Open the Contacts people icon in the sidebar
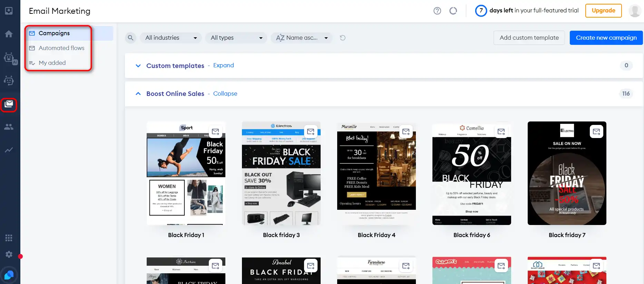644x284 pixels. pos(9,127)
